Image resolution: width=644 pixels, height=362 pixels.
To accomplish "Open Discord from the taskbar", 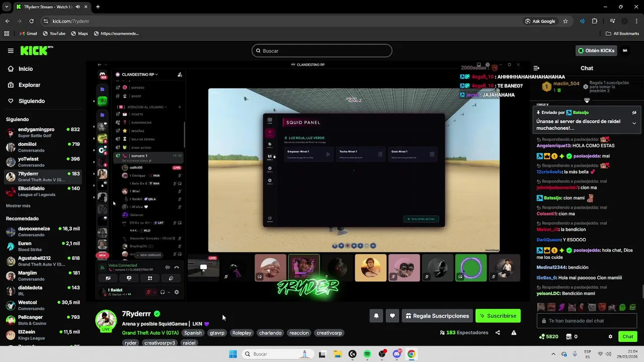I will (397, 354).
